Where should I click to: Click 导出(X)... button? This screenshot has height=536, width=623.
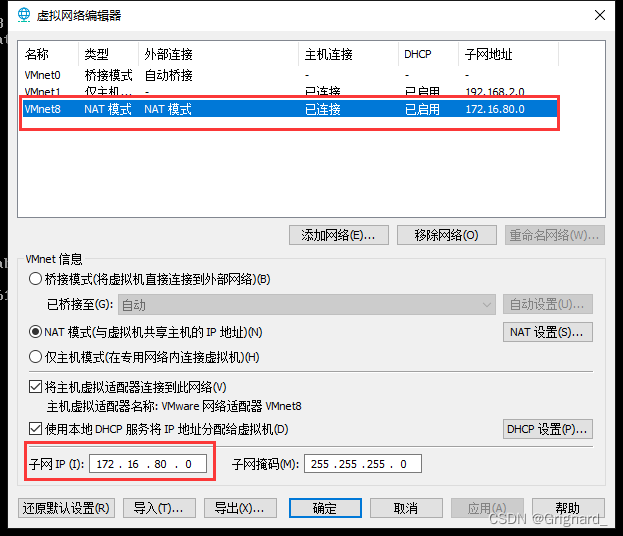pyautogui.click(x=240, y=508)
